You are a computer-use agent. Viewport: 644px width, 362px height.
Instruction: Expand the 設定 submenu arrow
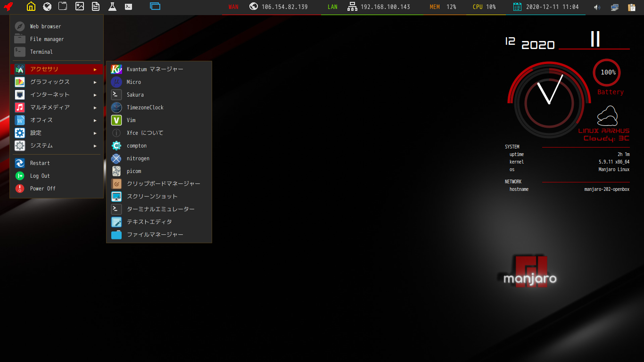(x=95, y=133)
